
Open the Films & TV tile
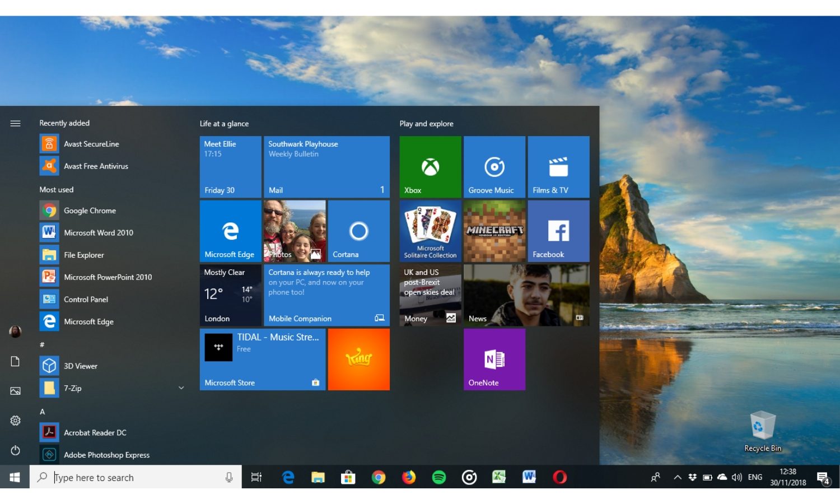click(x=558, y=167)
